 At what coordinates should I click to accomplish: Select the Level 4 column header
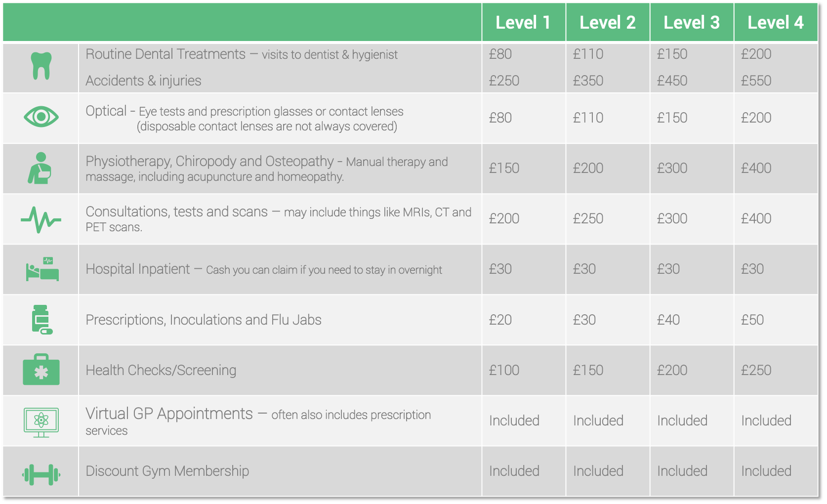click(x=776, y=22)
